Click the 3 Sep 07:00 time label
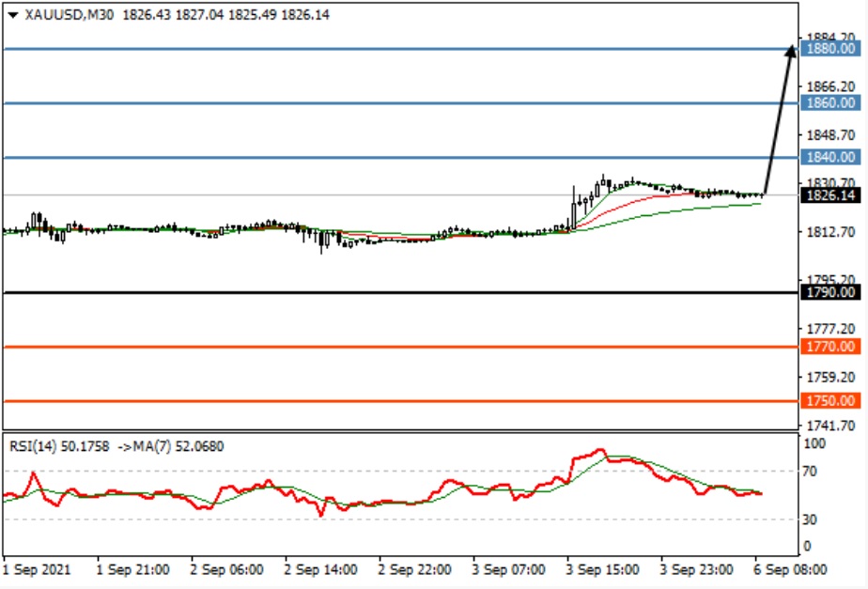 (x=508, y=569)
